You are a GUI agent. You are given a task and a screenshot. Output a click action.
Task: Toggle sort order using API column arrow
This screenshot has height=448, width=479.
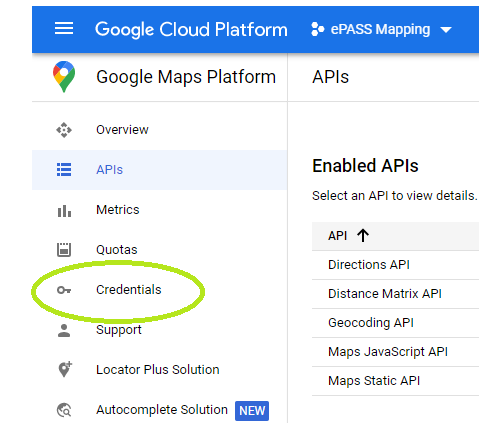363,236
